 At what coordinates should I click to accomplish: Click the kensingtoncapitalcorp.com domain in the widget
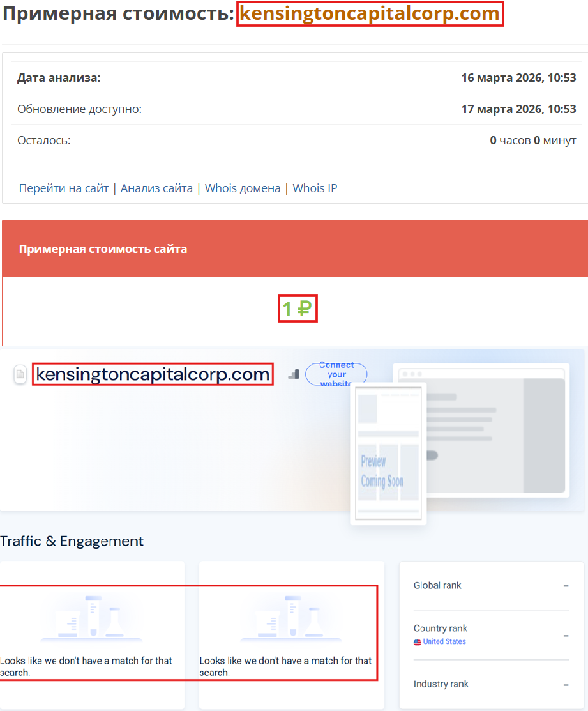153,374
